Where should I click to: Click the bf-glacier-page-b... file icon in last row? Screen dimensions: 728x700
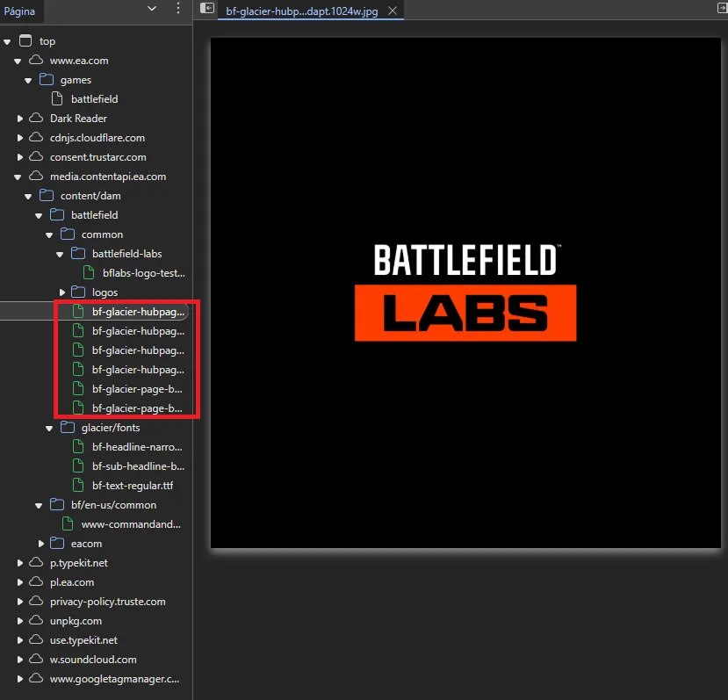pos(78,408)
